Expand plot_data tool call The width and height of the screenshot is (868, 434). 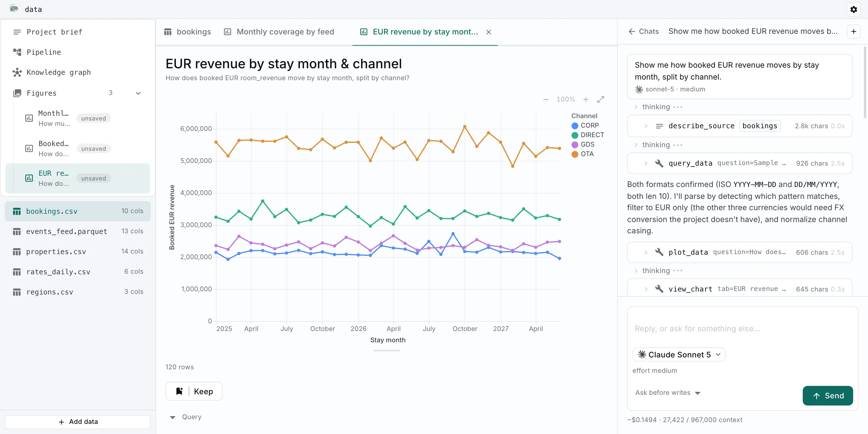740,252
